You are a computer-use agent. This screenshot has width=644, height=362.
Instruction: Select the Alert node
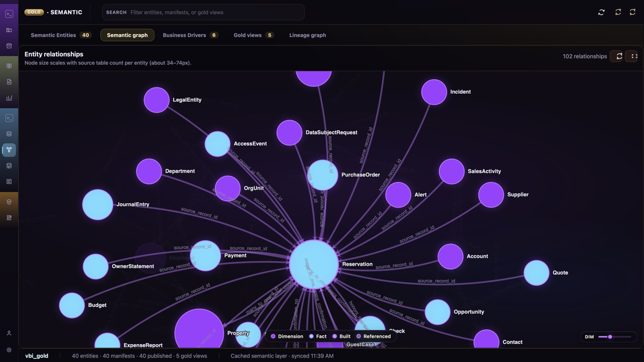tap(398, 195)
